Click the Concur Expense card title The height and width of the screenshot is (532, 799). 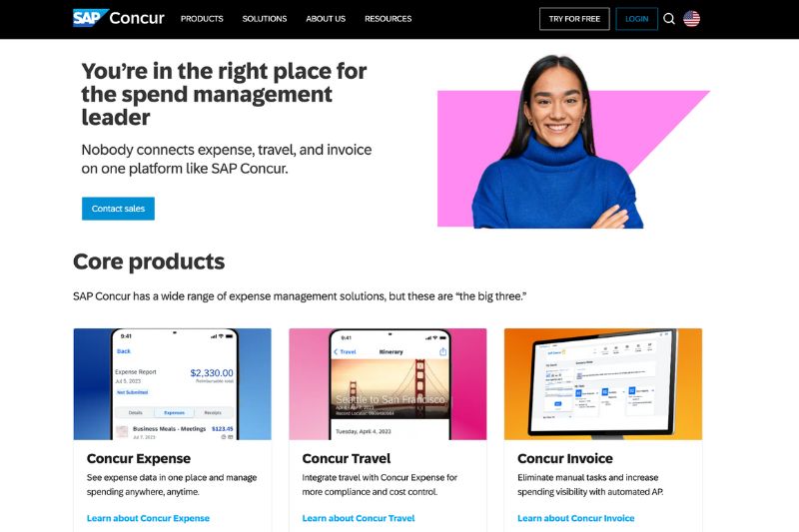pyautogui.click(x=139, y=459)
